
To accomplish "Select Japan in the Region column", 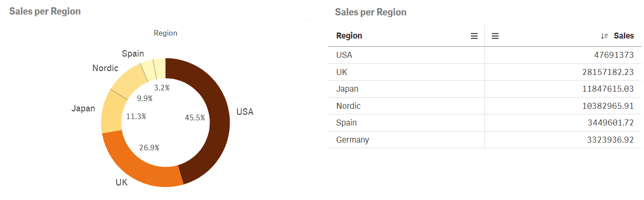I will pyautogui.click(x=347, y=89).
